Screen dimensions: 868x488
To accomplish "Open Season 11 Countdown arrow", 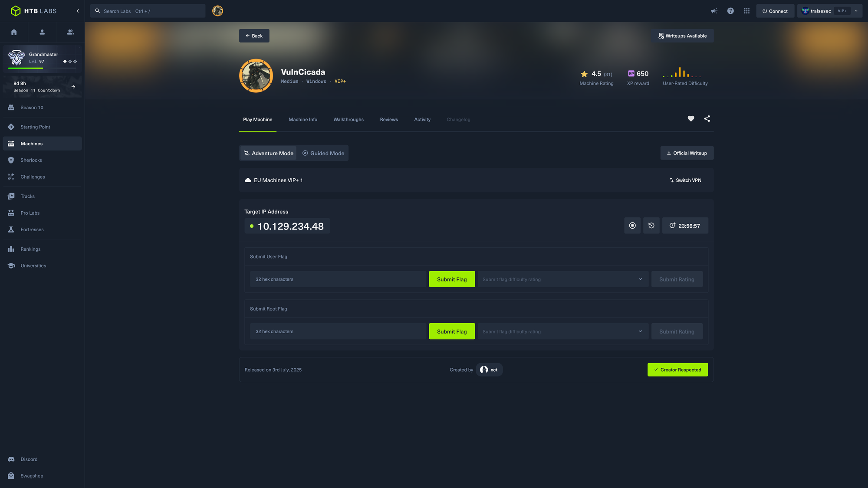I will pos(73,87).
